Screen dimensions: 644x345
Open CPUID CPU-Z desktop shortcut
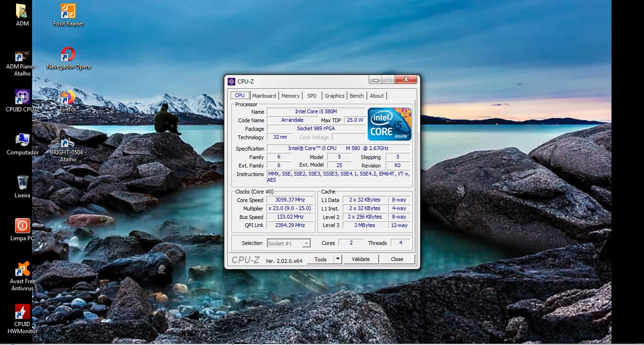pos(22,97)
